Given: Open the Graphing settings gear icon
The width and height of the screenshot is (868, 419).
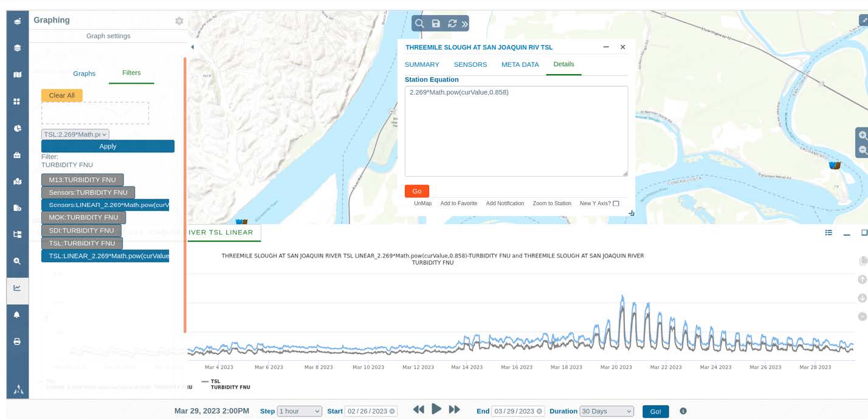Looking at the screenshot, I should click(179, 21).
